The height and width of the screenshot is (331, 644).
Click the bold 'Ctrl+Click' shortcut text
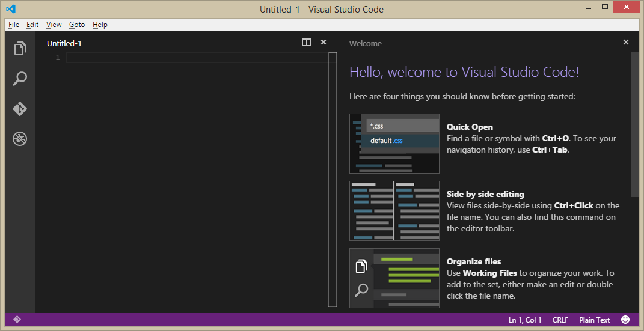click(574, 205)
